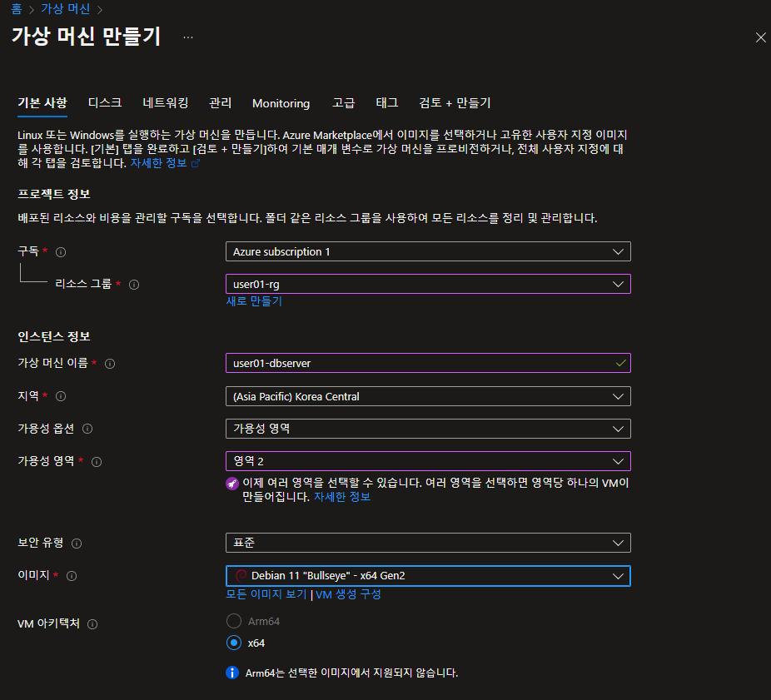The height and width of the screenshot is (700, 771).
Task: Open the 리소스 그룹 dropdown user01-rg
Action: [428, 284]
